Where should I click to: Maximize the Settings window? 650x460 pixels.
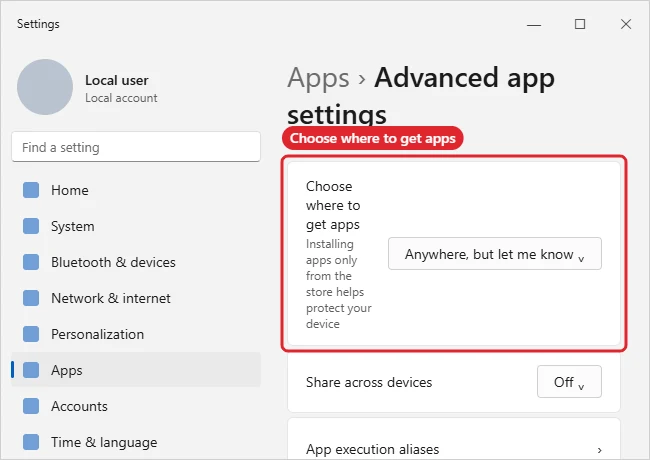coord(580,24)
